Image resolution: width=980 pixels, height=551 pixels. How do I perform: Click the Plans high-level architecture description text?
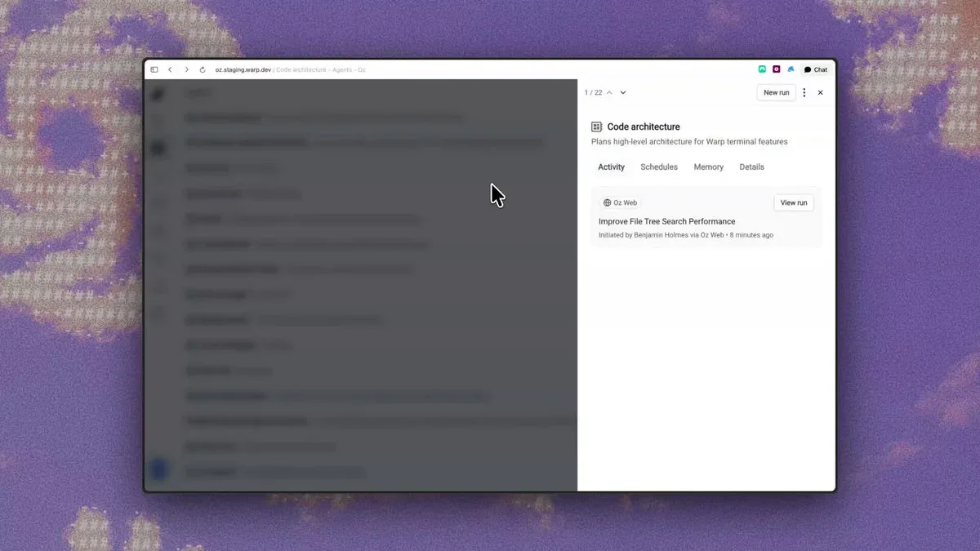pos(689,142)
